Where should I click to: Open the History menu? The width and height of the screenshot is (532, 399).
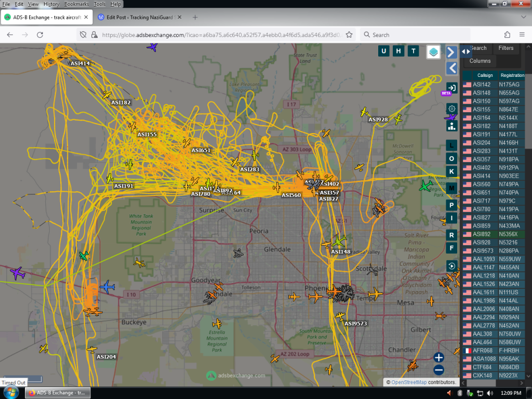tap(51, 4)
